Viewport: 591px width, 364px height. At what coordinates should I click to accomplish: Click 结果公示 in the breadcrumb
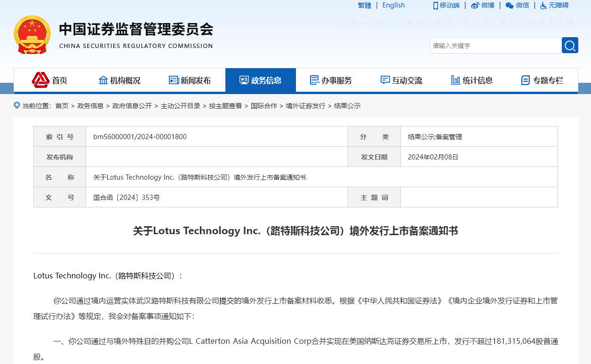tap(347, 106)
